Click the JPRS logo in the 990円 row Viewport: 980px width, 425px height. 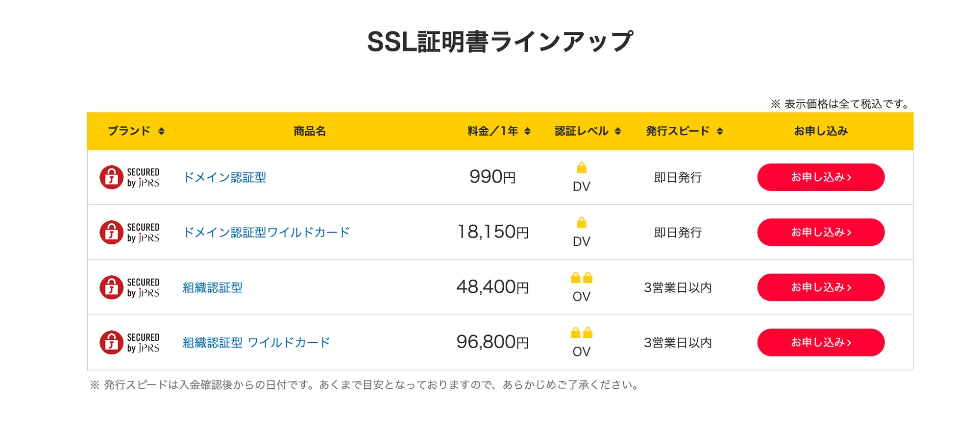pos(129,177)
